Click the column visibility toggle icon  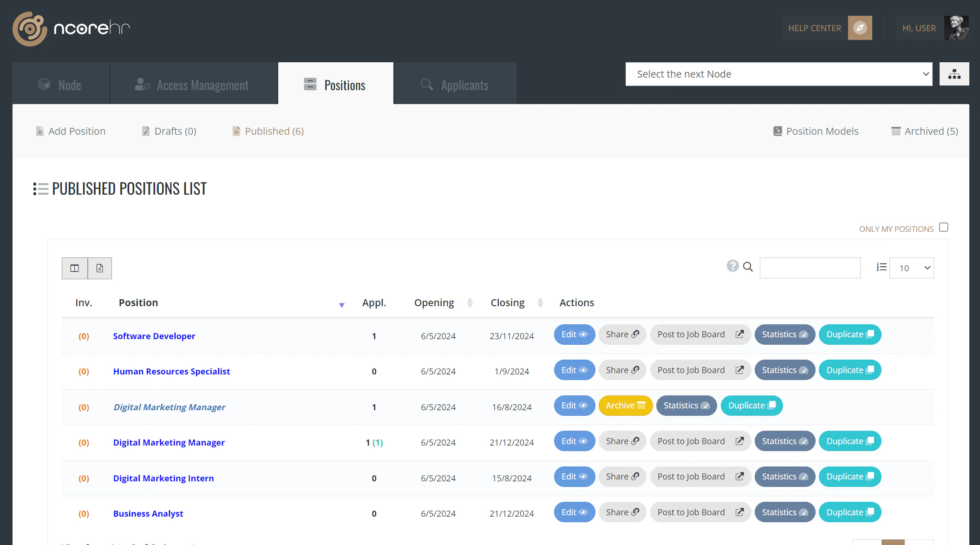coord(74,268)
